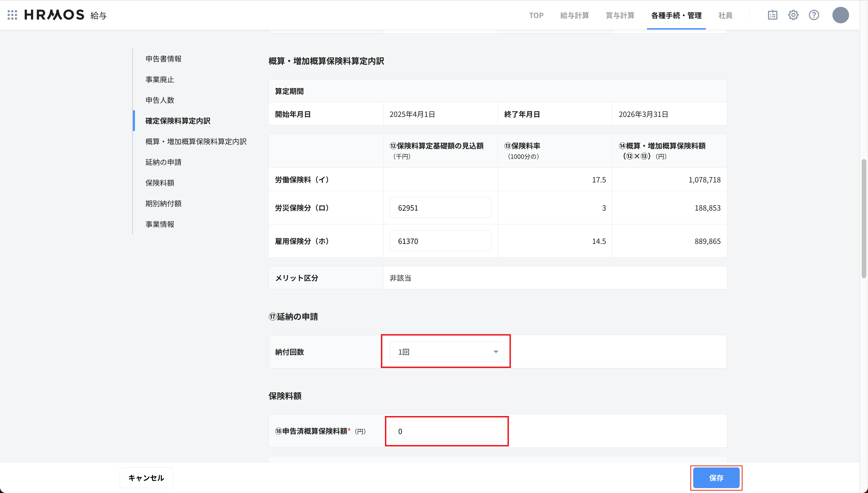The height and width of the screenshot is (493, 868).
Task: Open the settings gear icon
Action: point(793,15)
